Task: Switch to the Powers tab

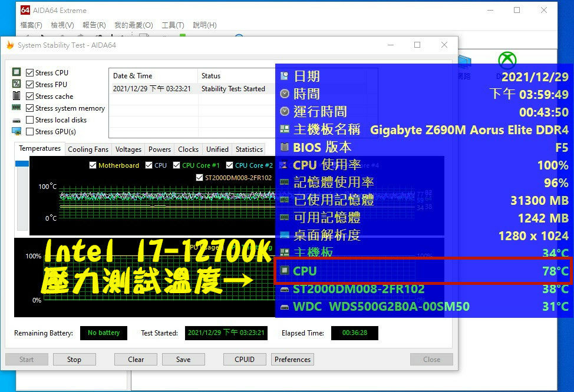Action: click(159, 149)
